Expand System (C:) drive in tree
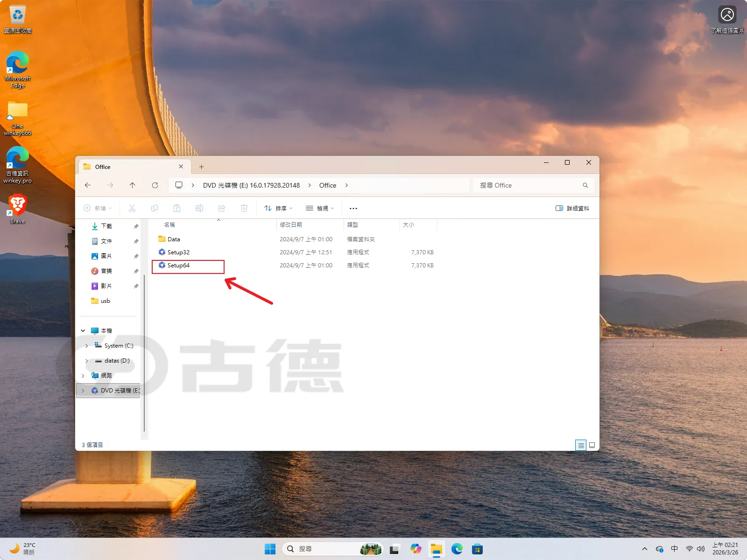Image resolution: width=747 pixels, height=560 pixels. click(87, 346)
